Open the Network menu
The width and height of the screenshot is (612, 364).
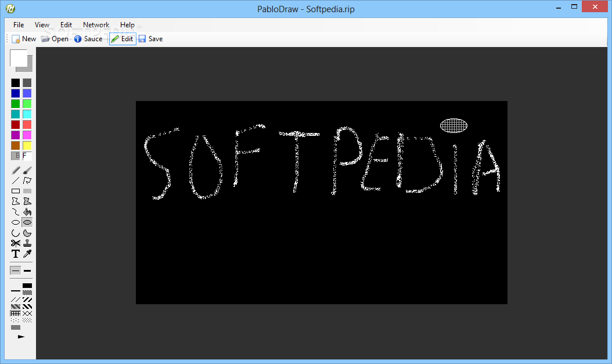click(x=96, y=24)
